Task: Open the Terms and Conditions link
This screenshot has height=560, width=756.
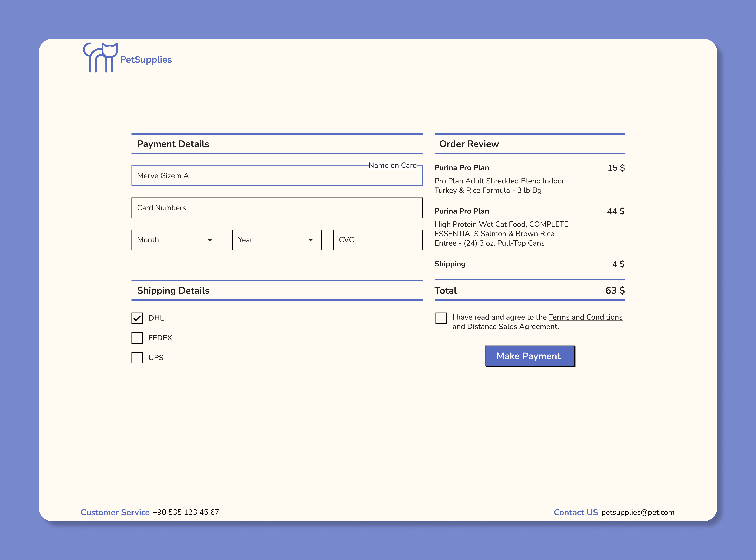Action: click(x=585, y=317)
